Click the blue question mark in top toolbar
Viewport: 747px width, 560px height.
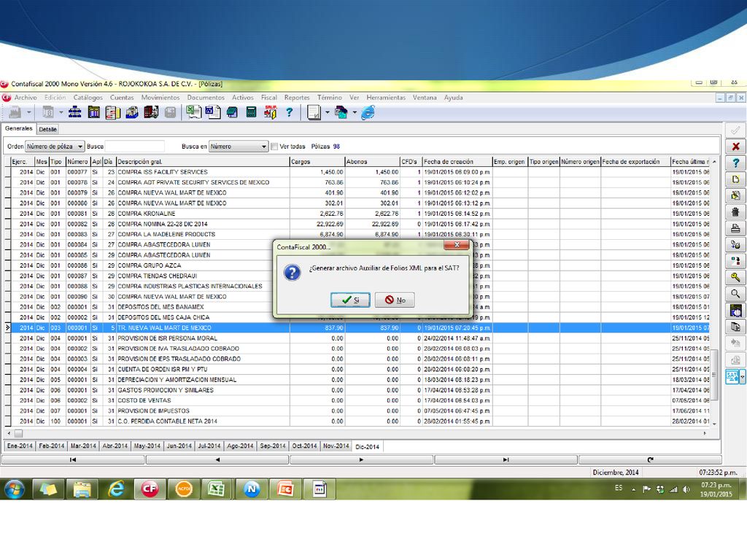coord(289,113)
